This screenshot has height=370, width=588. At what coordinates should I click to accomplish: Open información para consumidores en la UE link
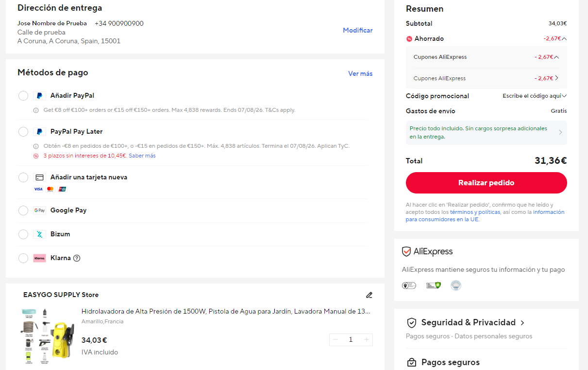[x=486, y=216]
